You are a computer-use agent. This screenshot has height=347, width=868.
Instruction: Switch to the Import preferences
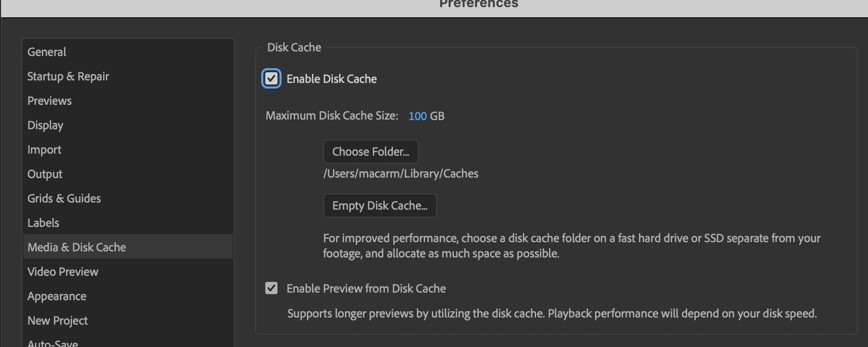[x=44, y=150]
